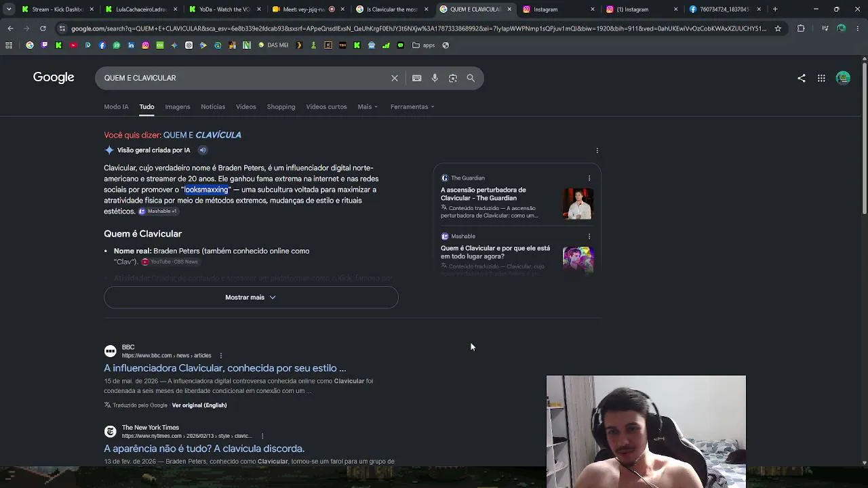
Task: Open the browser extensions puzzle icon
Action: (801, 28)
